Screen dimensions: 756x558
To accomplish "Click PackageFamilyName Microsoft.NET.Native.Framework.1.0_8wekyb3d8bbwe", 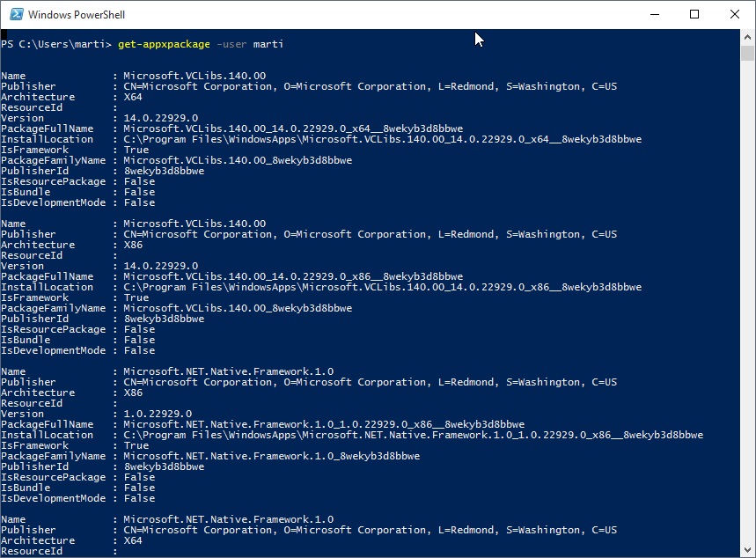I will click(271, 456).
